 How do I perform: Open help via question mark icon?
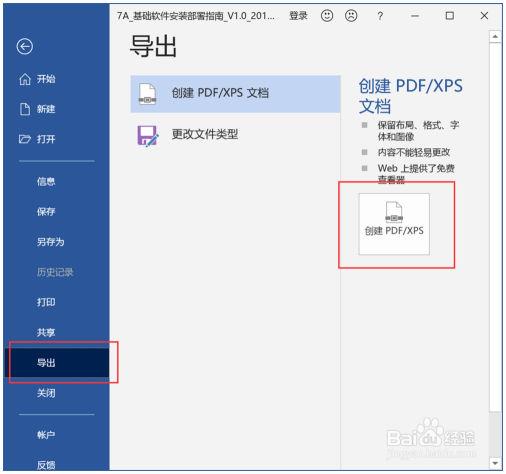click(x=380, y=16)
